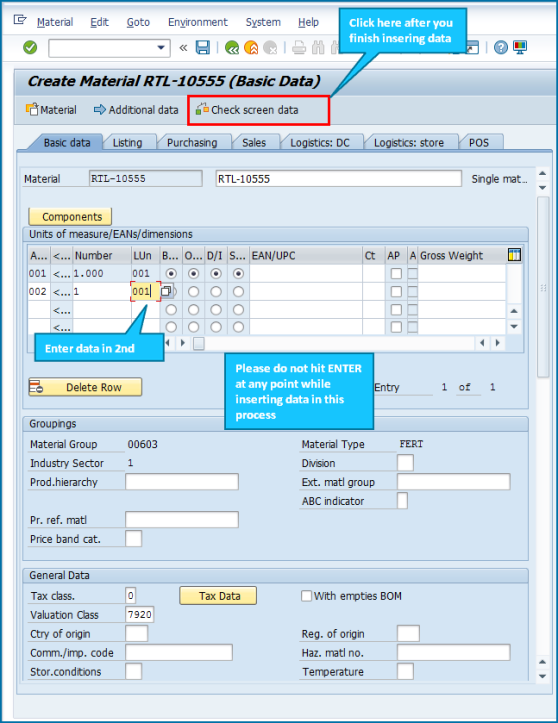Click the green Back arrow icon

tap(232, 47)
